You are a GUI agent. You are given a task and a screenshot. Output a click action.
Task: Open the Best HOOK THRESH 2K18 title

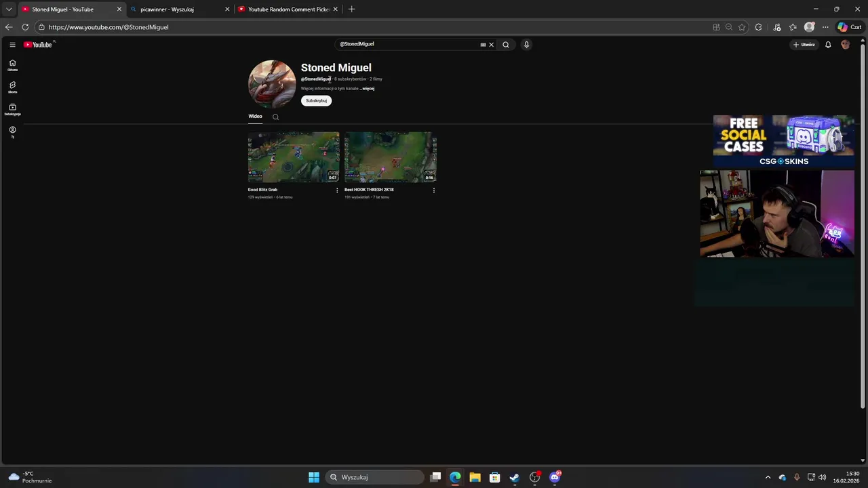(369, 190)
